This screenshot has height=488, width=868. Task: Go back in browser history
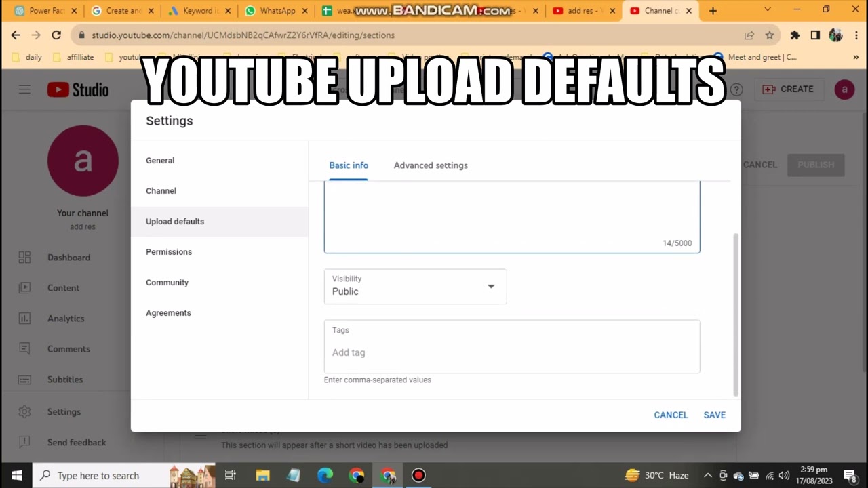pos(16,35)
